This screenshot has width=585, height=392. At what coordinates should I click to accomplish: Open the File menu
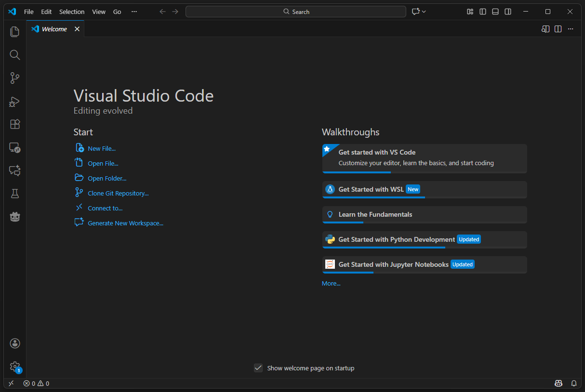tap(28, 12)
